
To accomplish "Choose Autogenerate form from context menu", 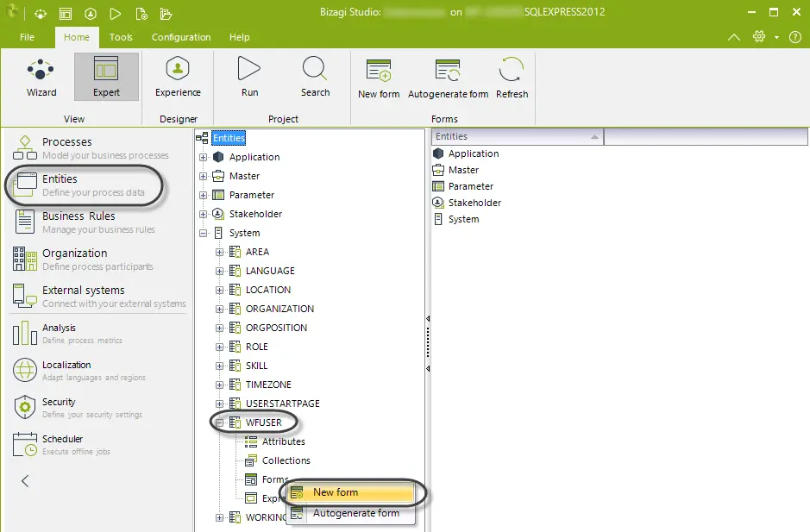I will click(351, 513).
